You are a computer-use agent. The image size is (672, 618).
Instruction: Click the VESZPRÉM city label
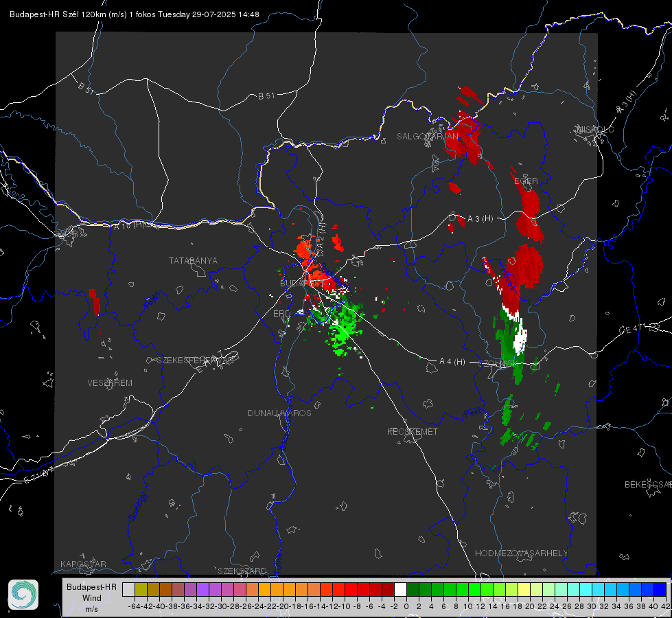(110, 383)
